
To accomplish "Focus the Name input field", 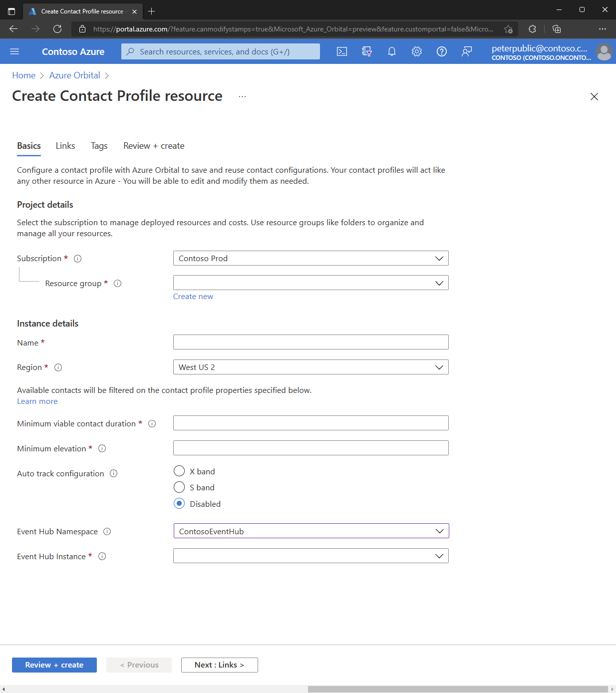I will 310,342.
